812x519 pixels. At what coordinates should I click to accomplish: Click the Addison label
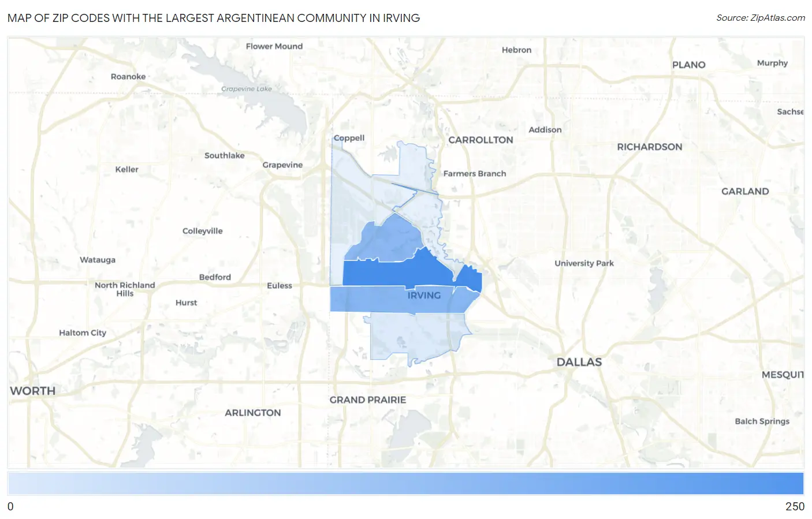click(x=545, y=129)
